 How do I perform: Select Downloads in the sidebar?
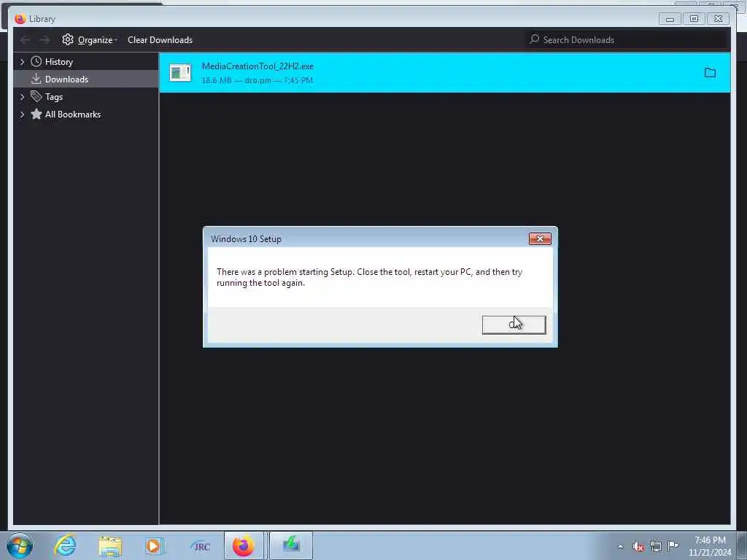pyautogui.click(x=86, y=79)
